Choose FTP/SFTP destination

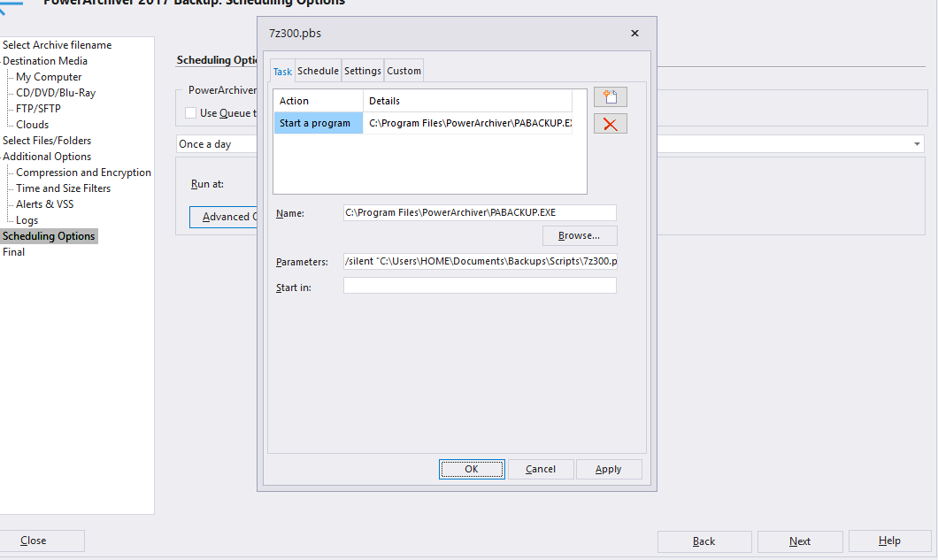point(38,109)
